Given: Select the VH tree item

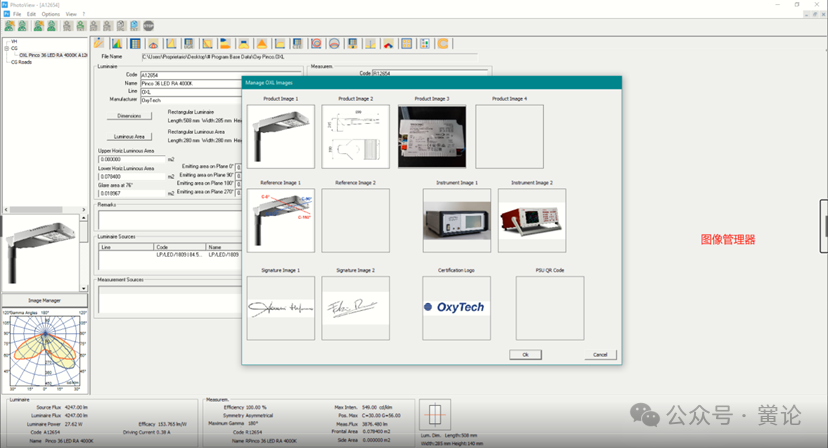Looking at the screenshot, I should [14, 41].
